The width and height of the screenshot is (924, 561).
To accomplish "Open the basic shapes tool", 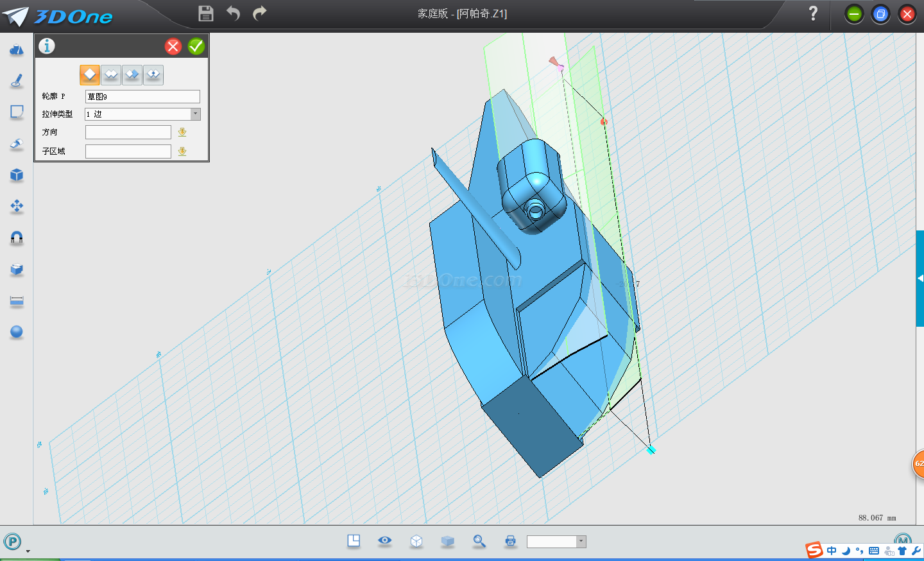I will click(x=17, y=50).
